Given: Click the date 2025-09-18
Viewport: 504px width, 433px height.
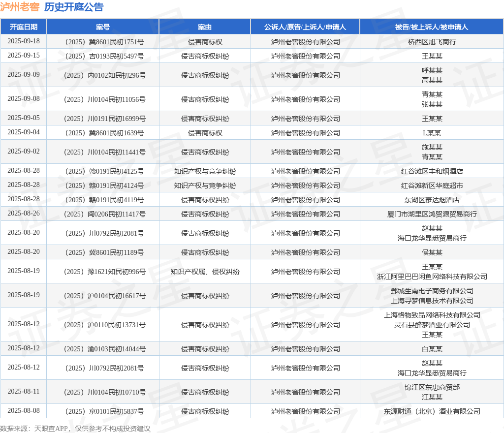Looking at the screenshot, I should click(24, 41).
